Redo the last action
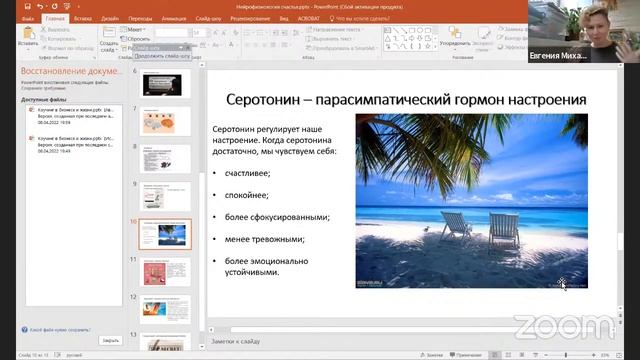Screen dimensions: 640x360 click(x=54, y=7)
